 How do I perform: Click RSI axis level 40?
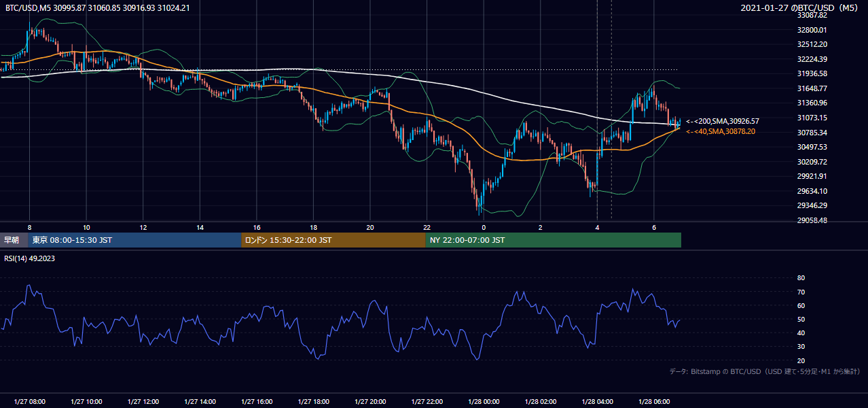801,333
